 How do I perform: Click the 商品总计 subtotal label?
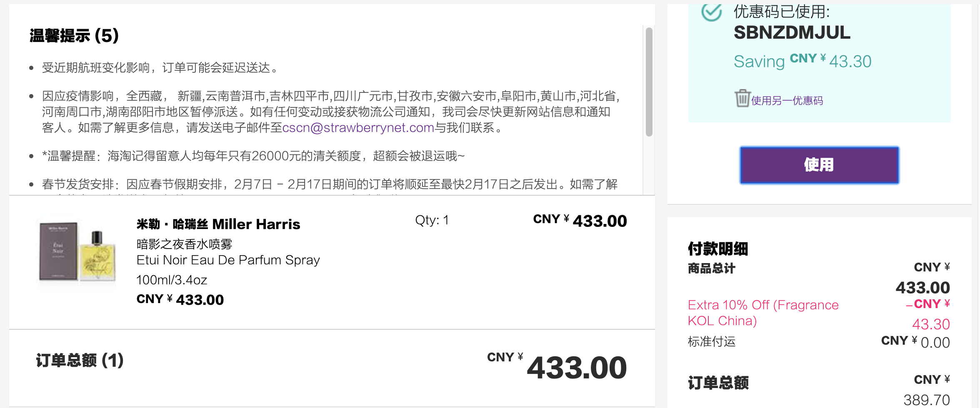tap(711, 269)
